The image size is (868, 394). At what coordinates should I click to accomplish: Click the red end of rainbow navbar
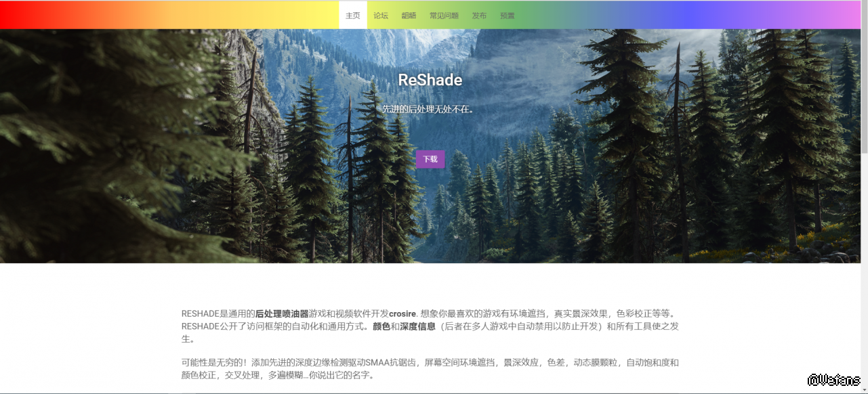[x=20, y=15]
